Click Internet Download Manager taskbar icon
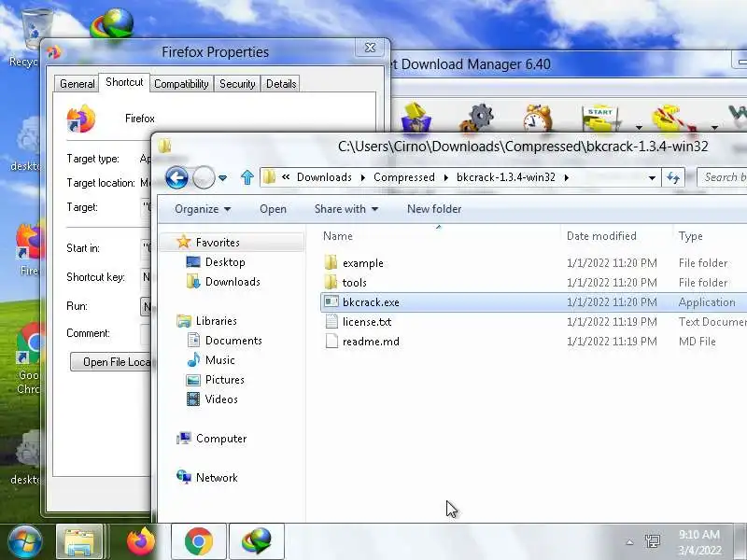 [257, 542]
